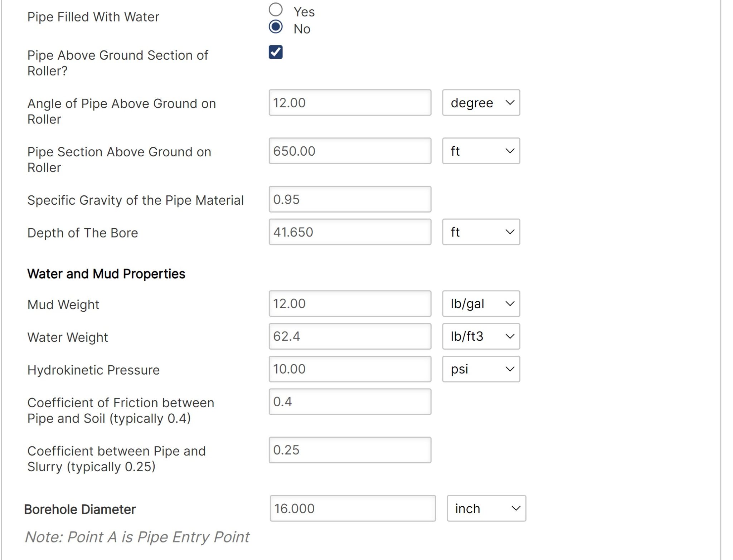
Task: Click Coefficient of Friction Pipe and Soil field
Action: [x=350, y=401]
